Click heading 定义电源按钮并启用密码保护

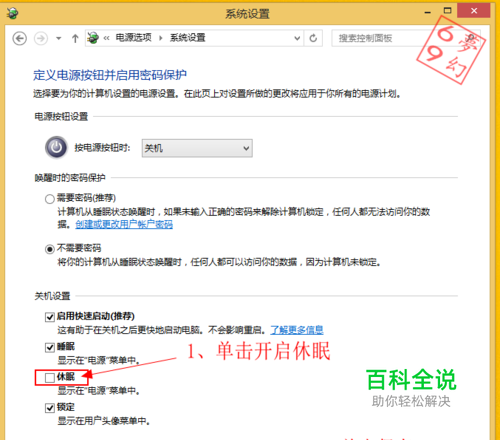point(110,75)
